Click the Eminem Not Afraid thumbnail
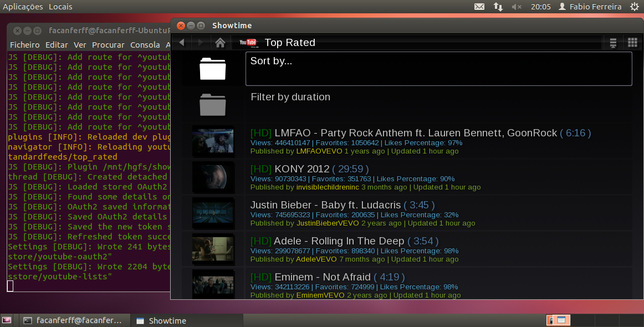 tap(213, 284)
